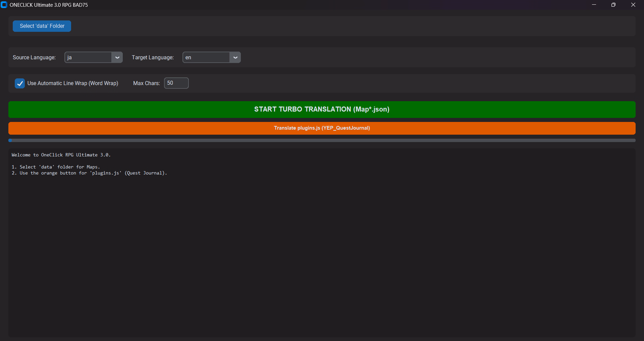The image size is (644, 341).
Task: Click the translation progress bar
Action: coord(322,140)
